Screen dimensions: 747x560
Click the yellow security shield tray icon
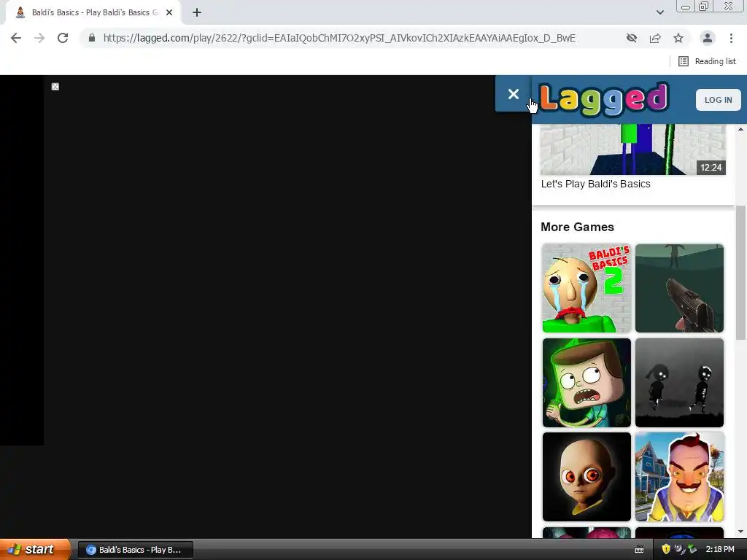tap(666, 549)
